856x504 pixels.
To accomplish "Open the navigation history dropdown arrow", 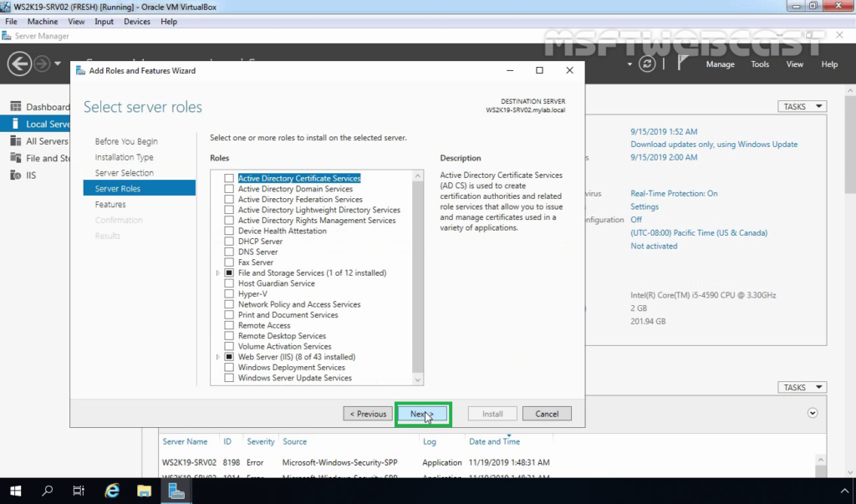I will [58, 64].
